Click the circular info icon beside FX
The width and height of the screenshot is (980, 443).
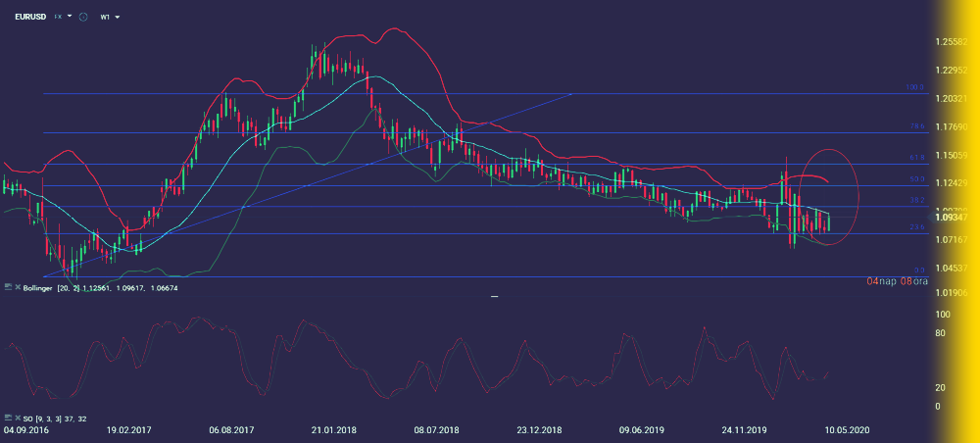83,17
